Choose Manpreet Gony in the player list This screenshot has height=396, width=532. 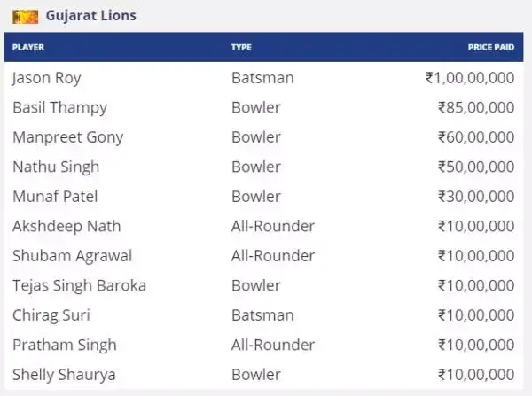(x=68, y=137)
